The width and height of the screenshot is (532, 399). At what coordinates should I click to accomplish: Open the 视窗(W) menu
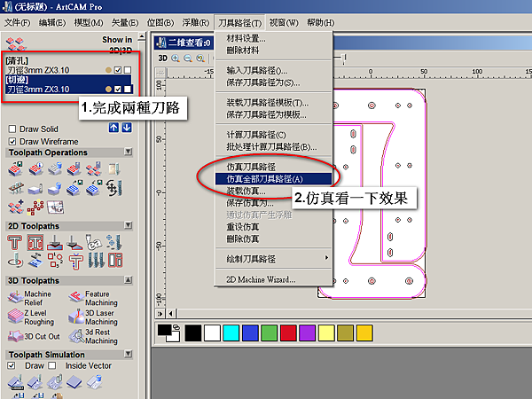284,23
